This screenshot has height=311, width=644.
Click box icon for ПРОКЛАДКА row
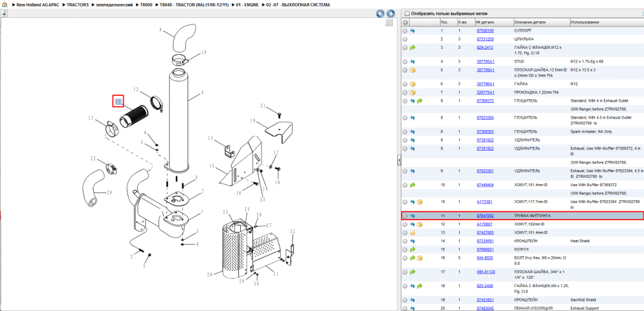413,93
